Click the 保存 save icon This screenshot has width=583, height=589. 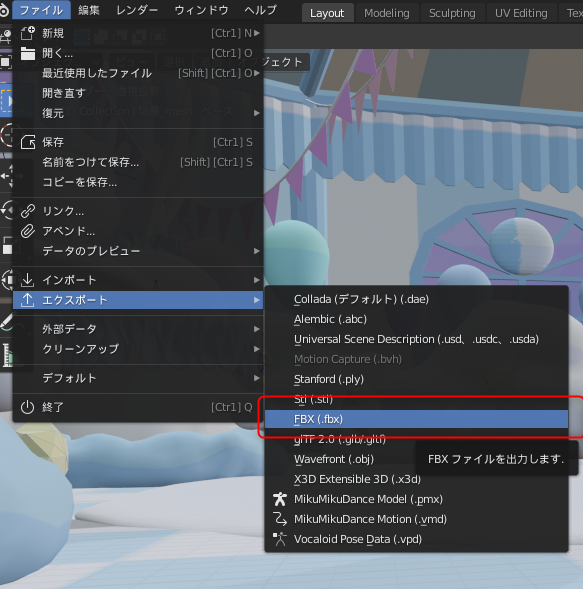point(28,142)
